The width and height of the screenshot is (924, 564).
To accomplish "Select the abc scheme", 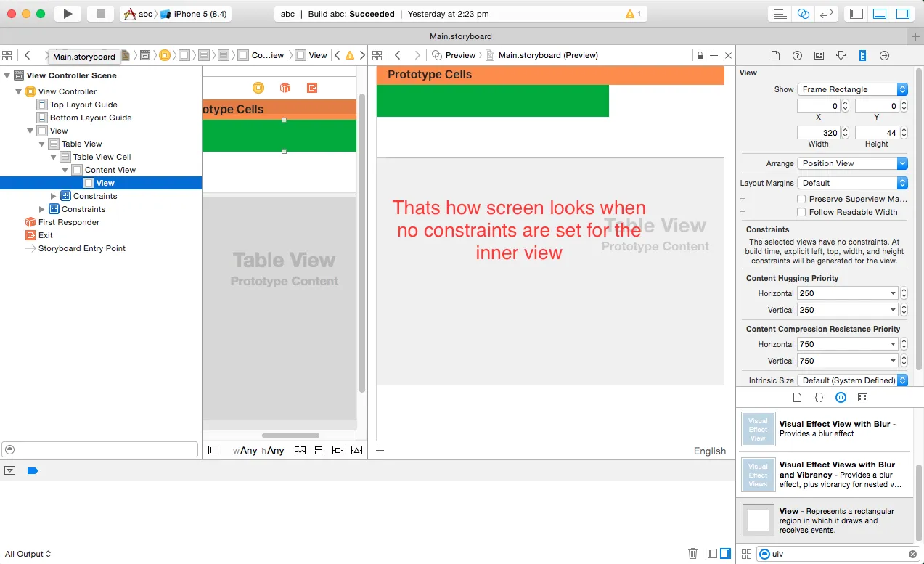I will (138, 14).
